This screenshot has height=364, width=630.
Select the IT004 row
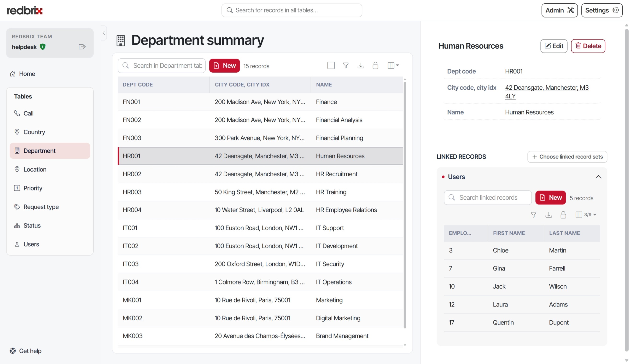pos(260,282)
